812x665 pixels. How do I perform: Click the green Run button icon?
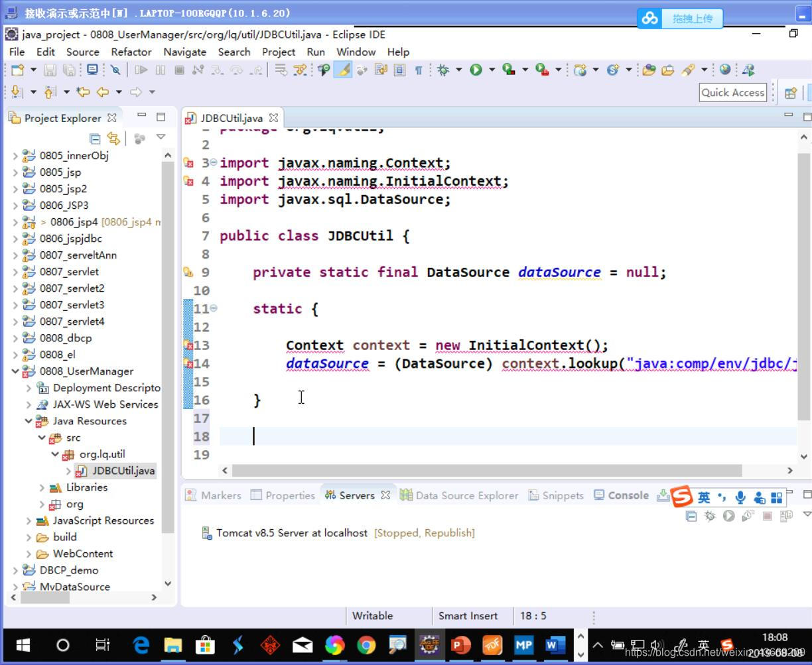pos(476,70)
